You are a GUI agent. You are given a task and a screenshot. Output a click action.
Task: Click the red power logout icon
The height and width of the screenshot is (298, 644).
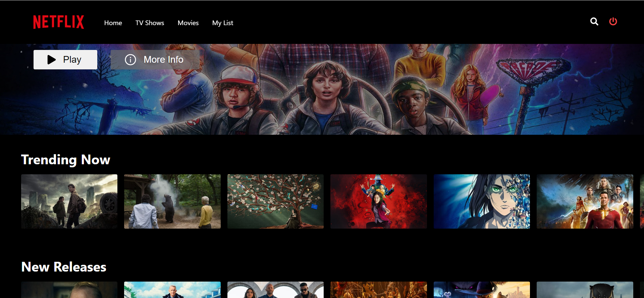[613, 21]
